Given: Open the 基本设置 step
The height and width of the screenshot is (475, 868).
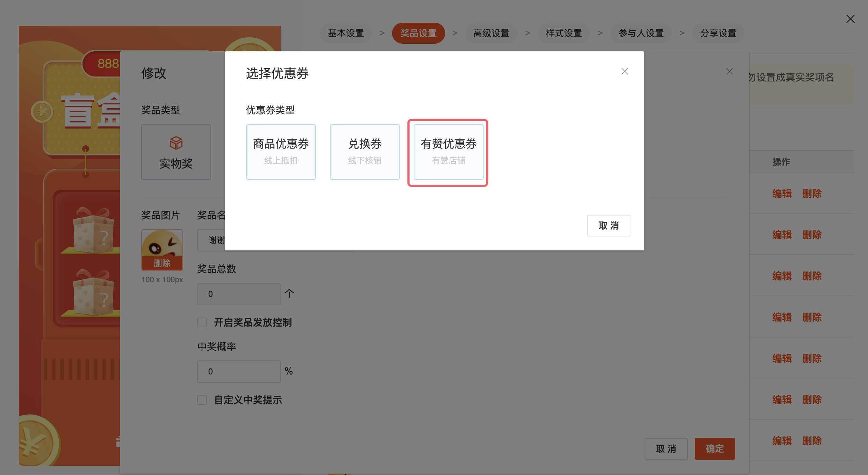Looking at the screenshot, I should click(x=346, y=33).
